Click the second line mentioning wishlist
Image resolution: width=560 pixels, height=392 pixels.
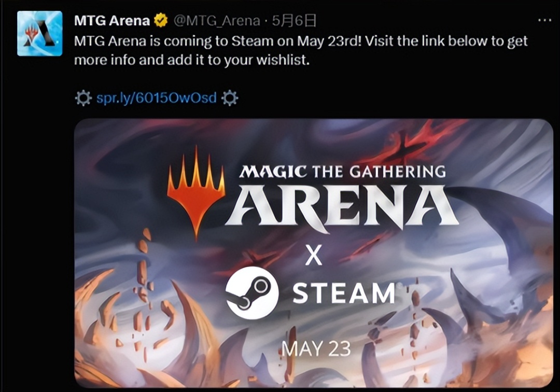point(191,60)
